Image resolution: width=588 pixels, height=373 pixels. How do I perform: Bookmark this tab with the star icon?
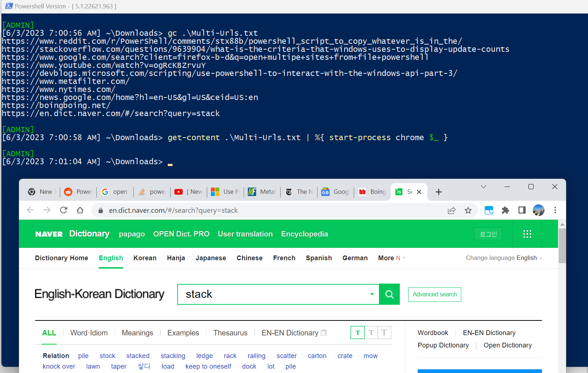[468, 210]
